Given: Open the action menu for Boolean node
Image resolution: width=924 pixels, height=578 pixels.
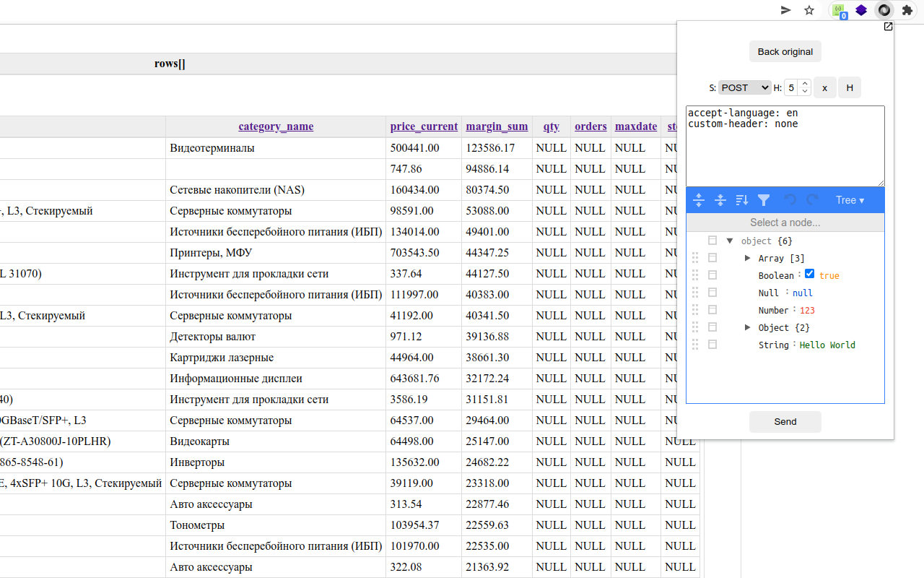Looking at the screenshot, I should coord(712,275).
